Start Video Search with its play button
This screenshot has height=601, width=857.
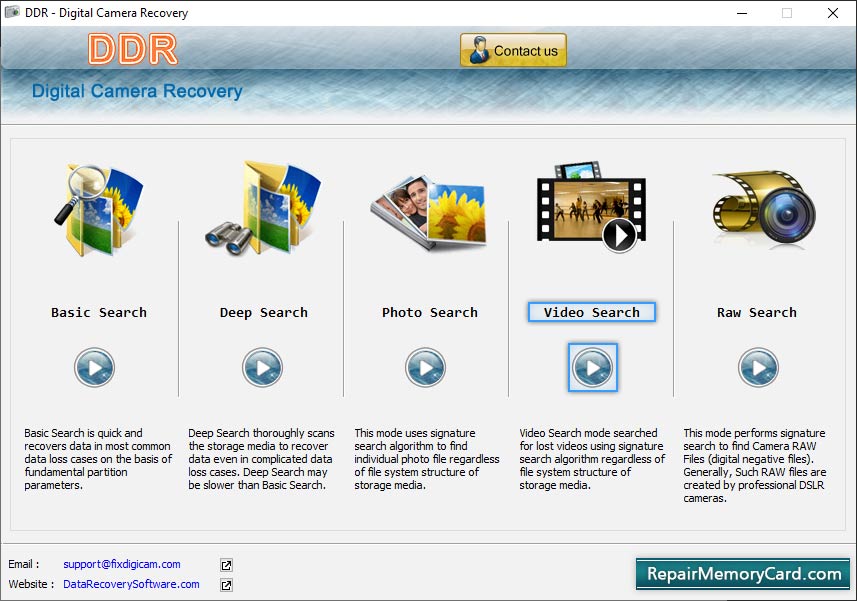[x=592, y=367]
